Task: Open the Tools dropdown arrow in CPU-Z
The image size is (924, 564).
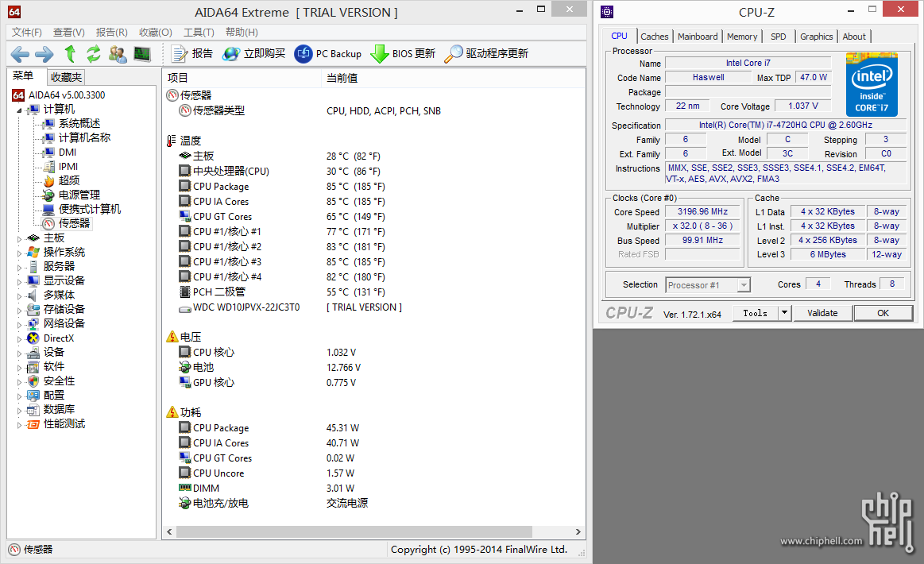Action: [784, 313]
